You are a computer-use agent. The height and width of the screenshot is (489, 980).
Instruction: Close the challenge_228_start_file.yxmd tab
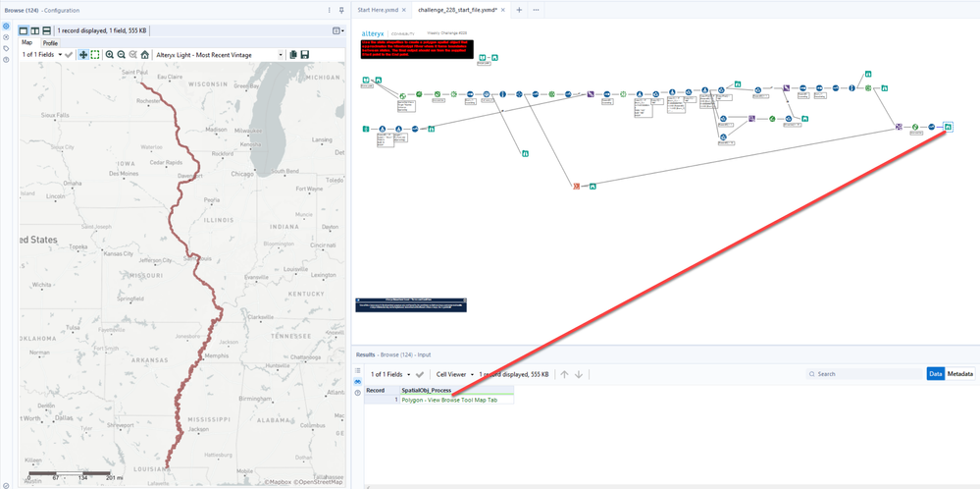point(503,10)
